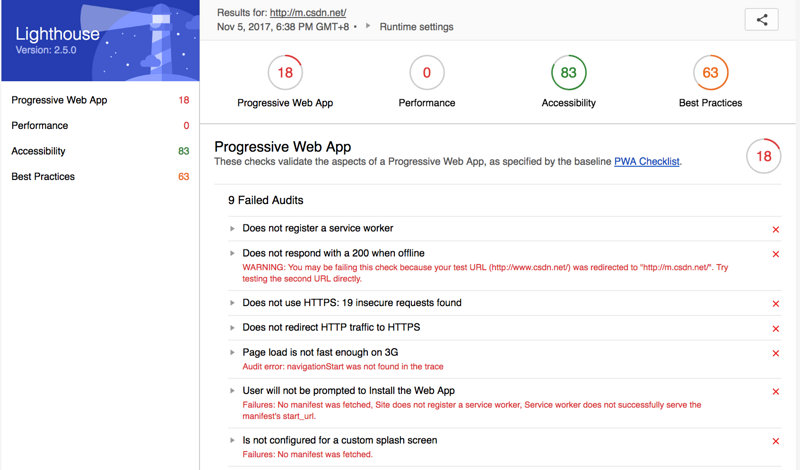Click the 'Progressive Web App' section heading
Screen dimensions: 800x470
coord(283,147)
